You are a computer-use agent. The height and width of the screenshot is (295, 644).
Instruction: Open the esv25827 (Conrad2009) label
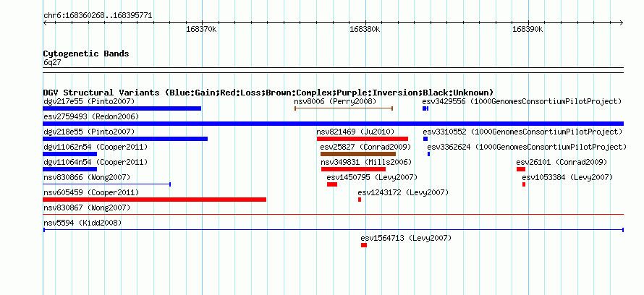(365, 147)
